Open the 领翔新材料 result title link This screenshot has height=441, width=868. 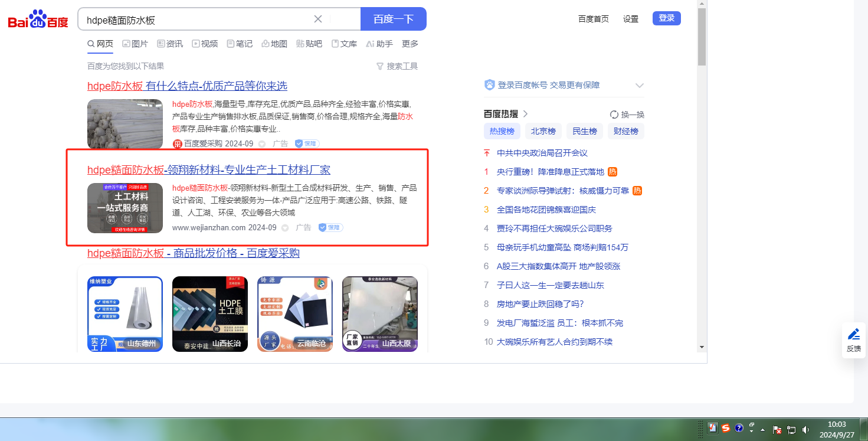[x=209, y=170]
